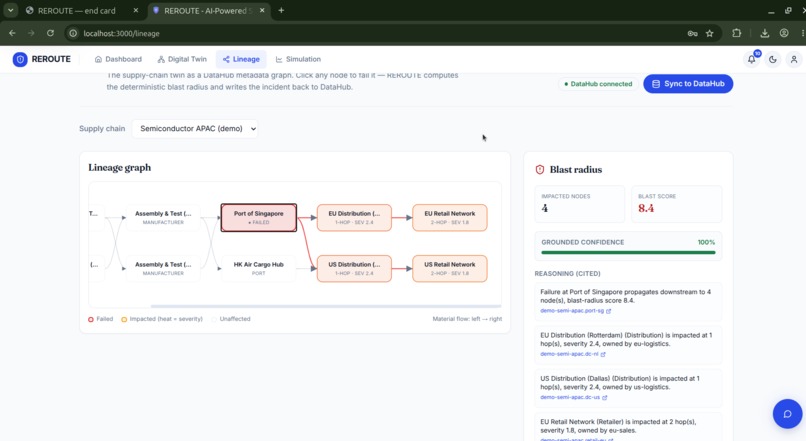Click Sync to DataHub button
Screen dimensions: 806x441
[x=688, y=84]
